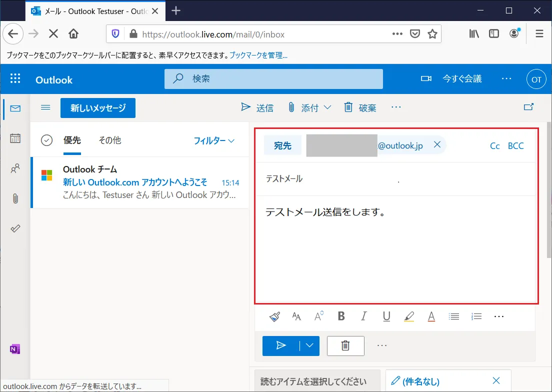Click the format painter brush icon

point(274,316)
